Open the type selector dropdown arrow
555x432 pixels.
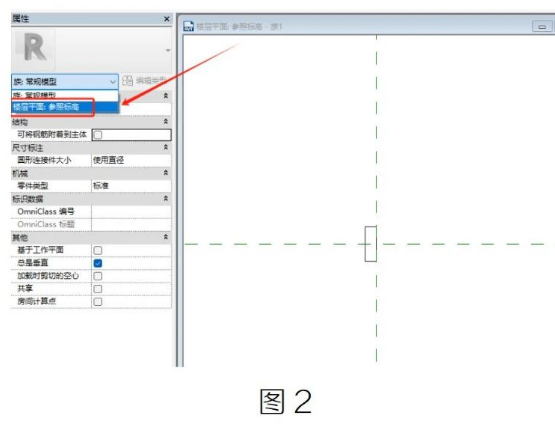pos(168,50)
